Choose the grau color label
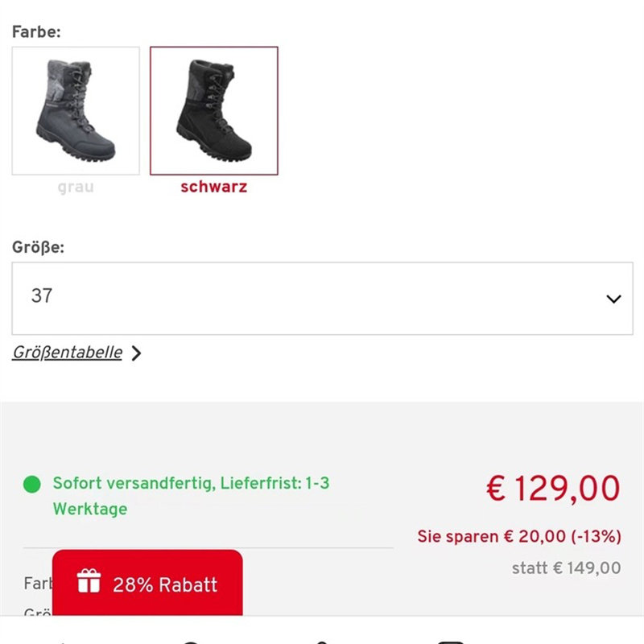The image size is (644, 644). click(76, 188)
